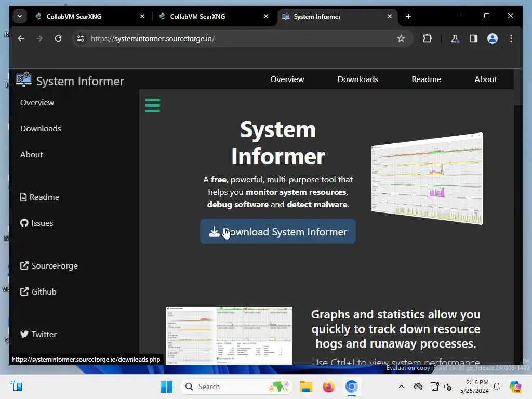Screen dimensions: 532x399
Task: Bookmark this page with the star icon
Action: coord(401,38)
